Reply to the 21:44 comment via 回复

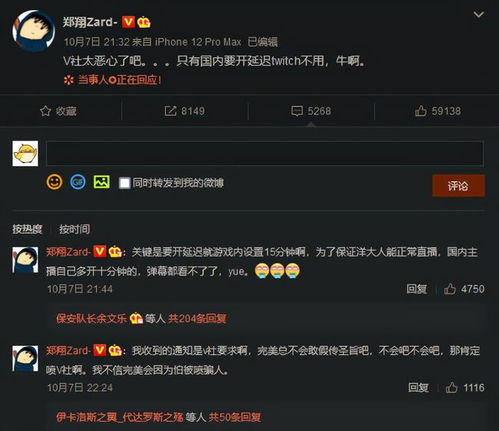click(x=417, y=289)
